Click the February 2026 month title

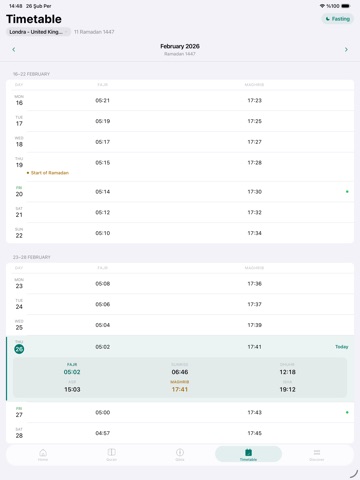180,46
